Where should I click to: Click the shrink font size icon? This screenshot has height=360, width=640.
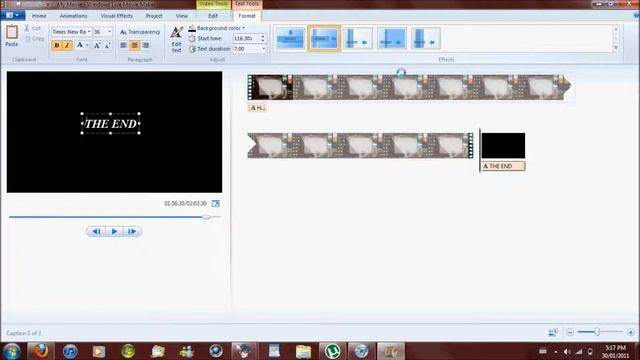[107, 45]
